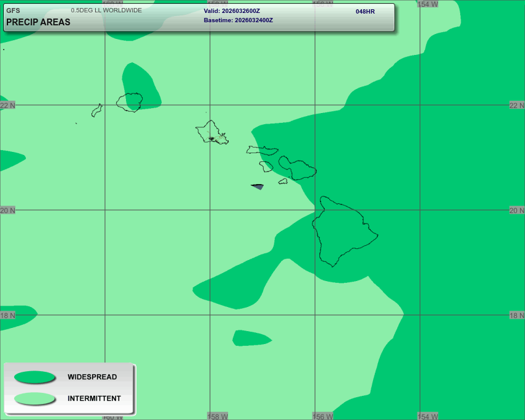Image resolution: width=525 pixels, height=420 pixels.
Task: Click the 22 N label on left edge
Action: [x=7, y=106]
